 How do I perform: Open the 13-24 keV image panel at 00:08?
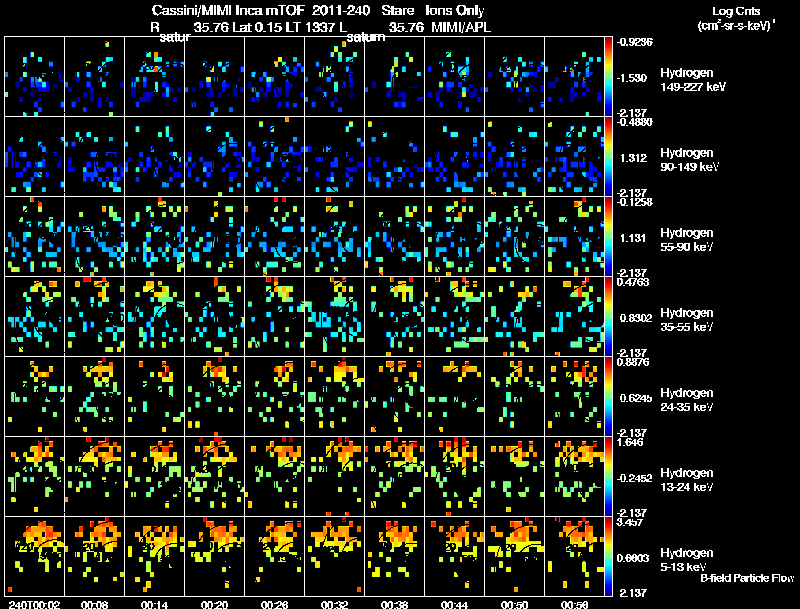tap(94, 477)
